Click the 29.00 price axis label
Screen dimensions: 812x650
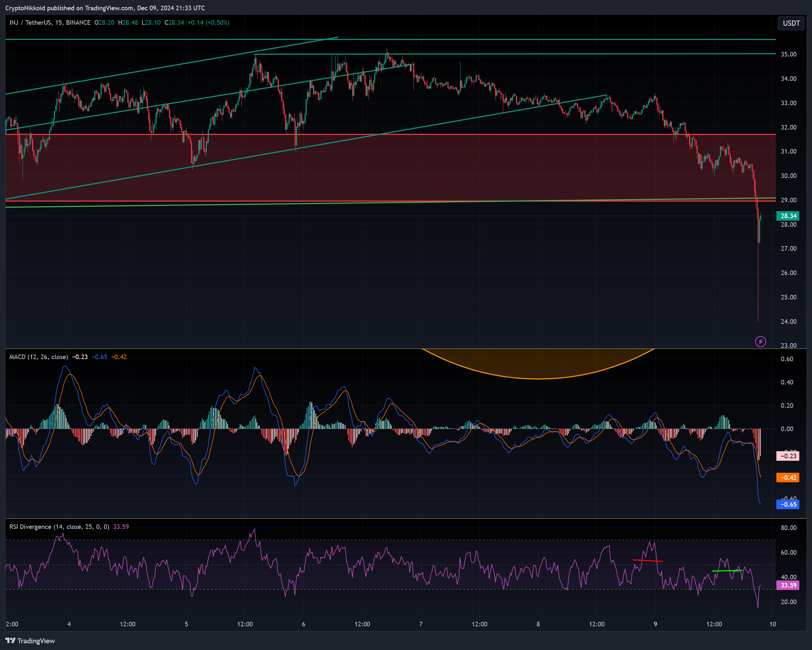789,200
